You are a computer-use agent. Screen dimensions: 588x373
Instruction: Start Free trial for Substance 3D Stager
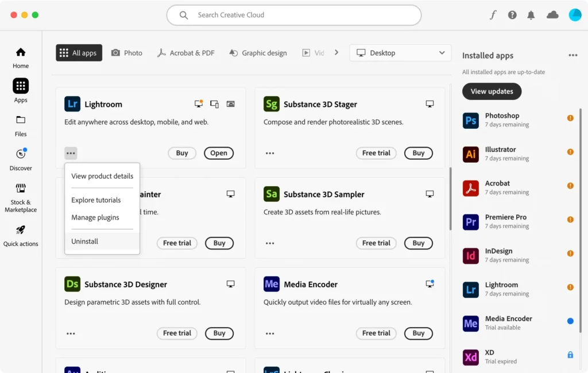(376, 153)
